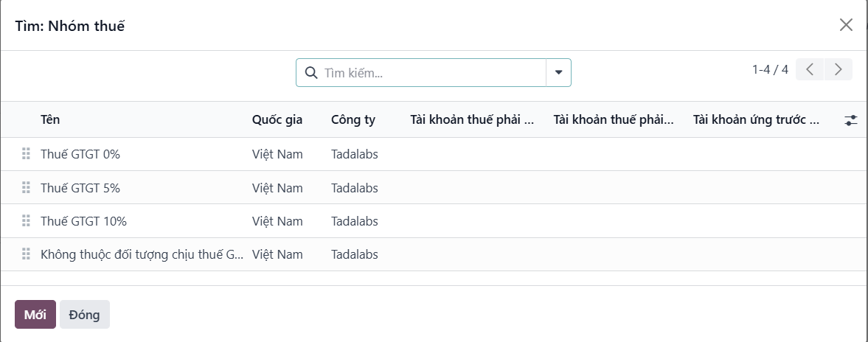The height and width of the screenshot is (342, 868).
Task: Sort by Tên column header
Action: point(50,119)
